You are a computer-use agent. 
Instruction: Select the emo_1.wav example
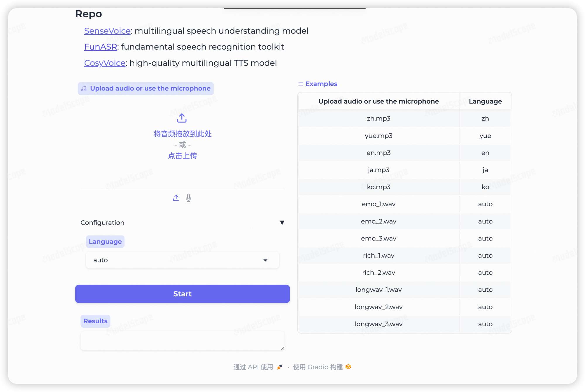point(378,204)
